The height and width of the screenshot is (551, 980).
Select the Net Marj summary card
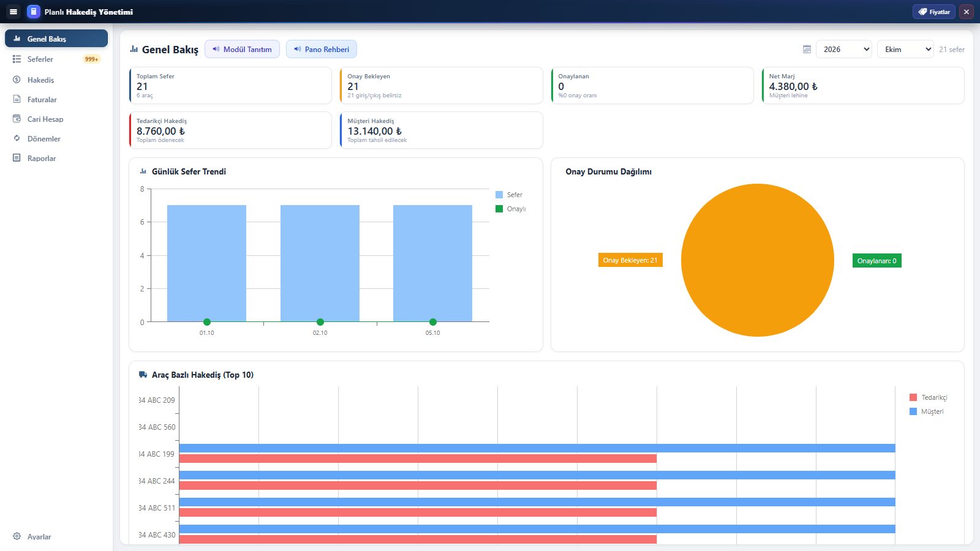point(863,86)
